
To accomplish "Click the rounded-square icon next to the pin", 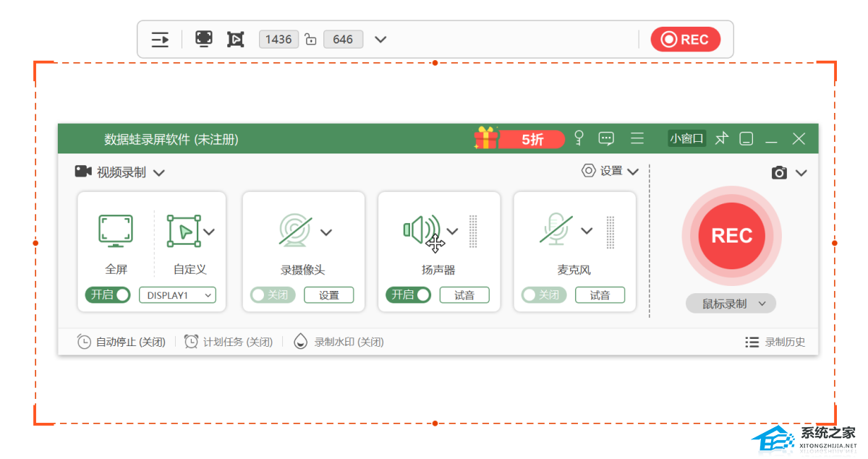I will pyautogui.click(x=746, y=138).
